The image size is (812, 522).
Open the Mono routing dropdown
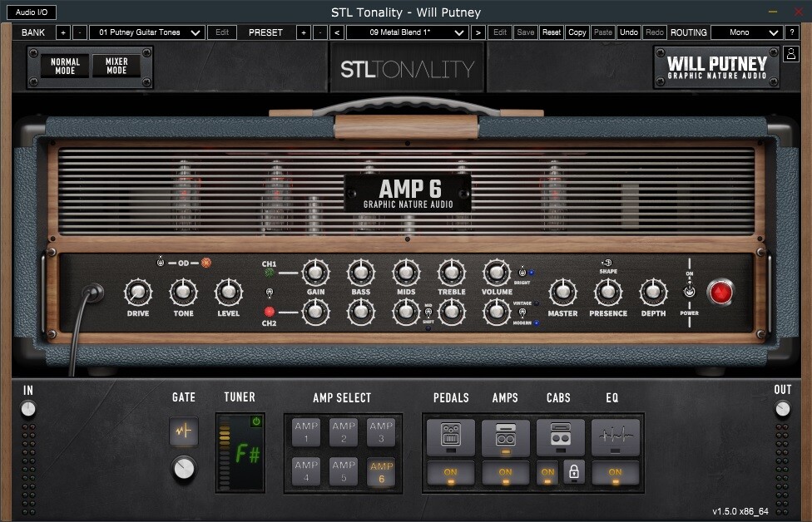(746, 32)
